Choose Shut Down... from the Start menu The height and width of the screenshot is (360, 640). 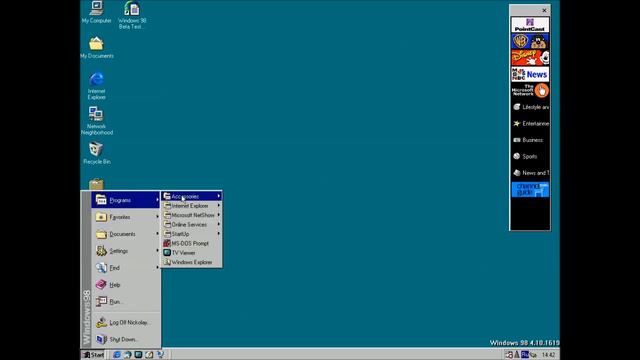click(x=125, y=339)
